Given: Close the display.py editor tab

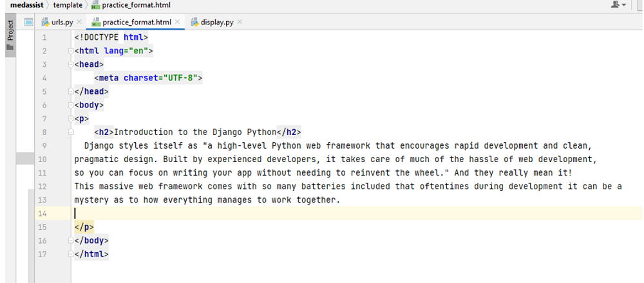Looking at the screenshot, I should pyautogui.click(x=240, y=23).
